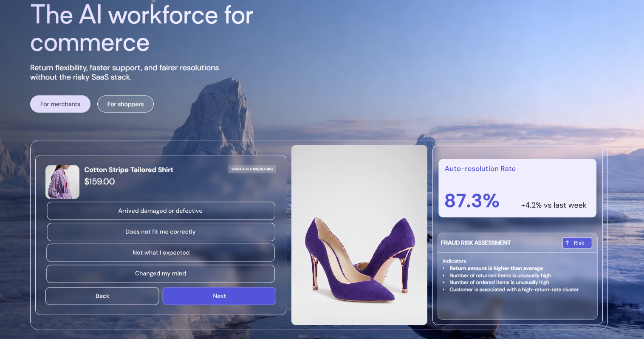This screenshot has height=339, width=644.
Task: Select 'Not what I expected' reason
Action: pyautogui.click(x=161, y=253)
